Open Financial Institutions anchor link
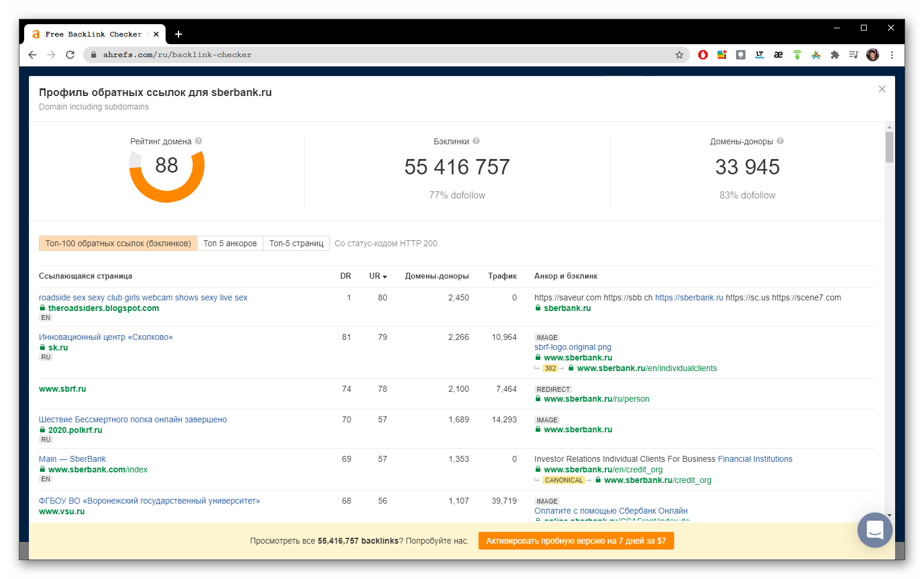Viewport: 924px width, 579px height. 755,459
